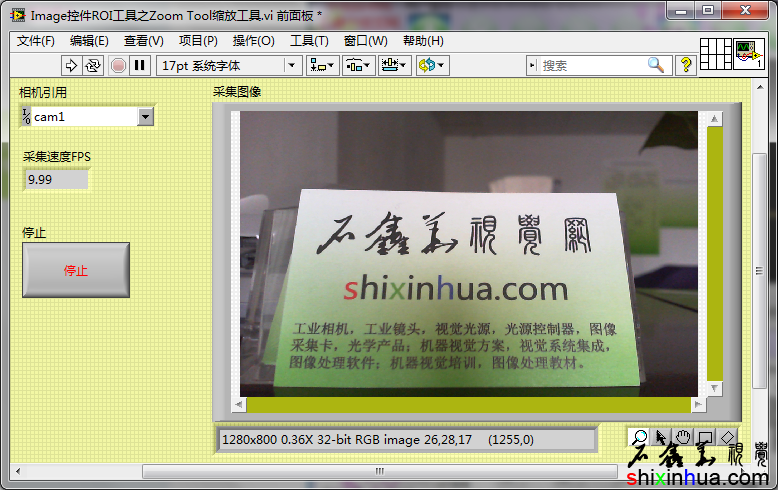Open the Align Objects dropdown

pyautogui.click(x=322, y=65)
